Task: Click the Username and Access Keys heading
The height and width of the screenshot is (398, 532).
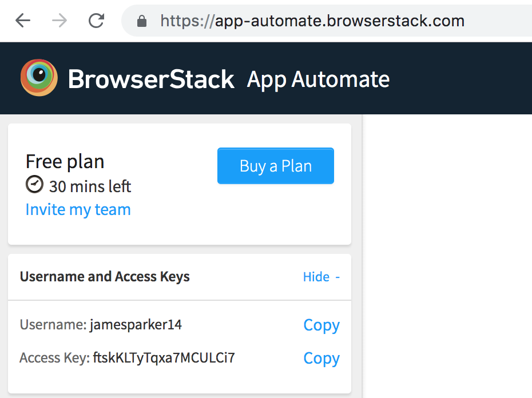Action: [x=105, y=277]
